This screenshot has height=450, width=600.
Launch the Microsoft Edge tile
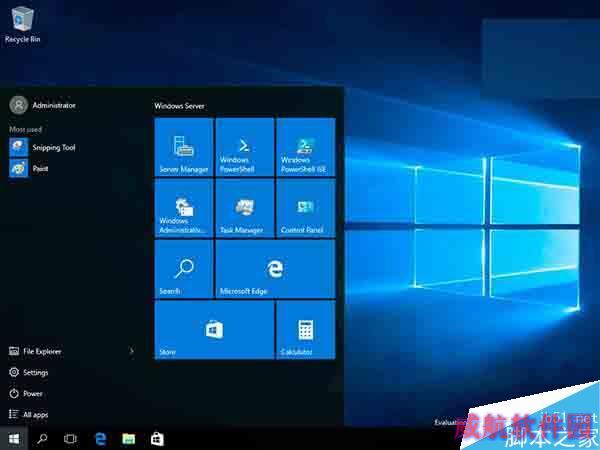(x=275, y=269)
